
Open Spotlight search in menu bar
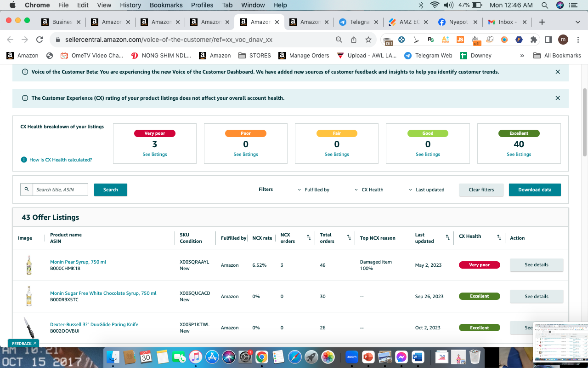click(x=545, y=5)
